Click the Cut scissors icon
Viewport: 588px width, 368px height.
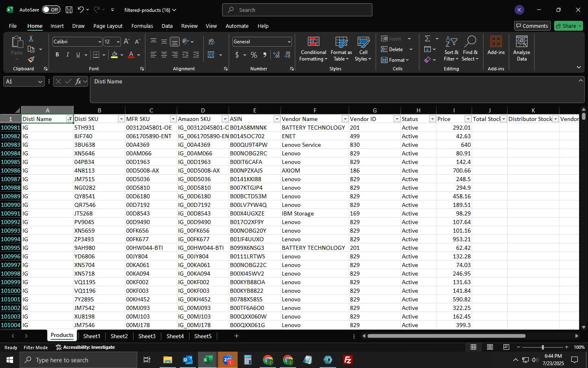click(31, 39)
